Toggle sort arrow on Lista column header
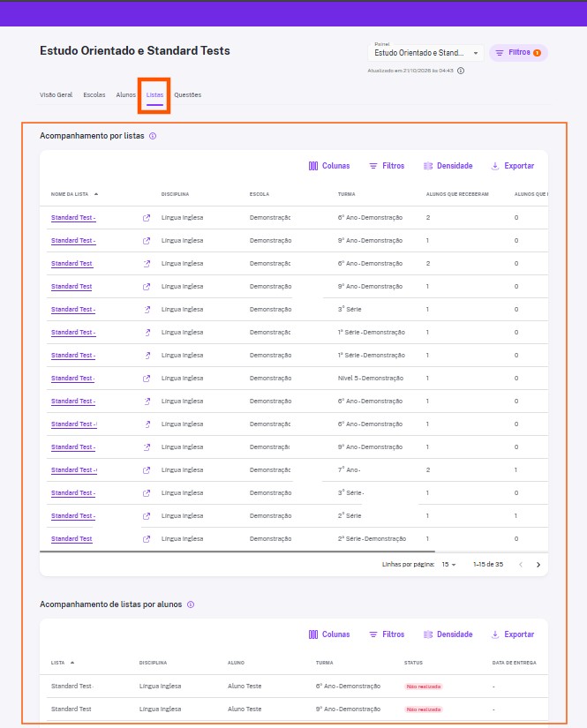The width and height of the screenshot is (587, 728). click(72, 663)
